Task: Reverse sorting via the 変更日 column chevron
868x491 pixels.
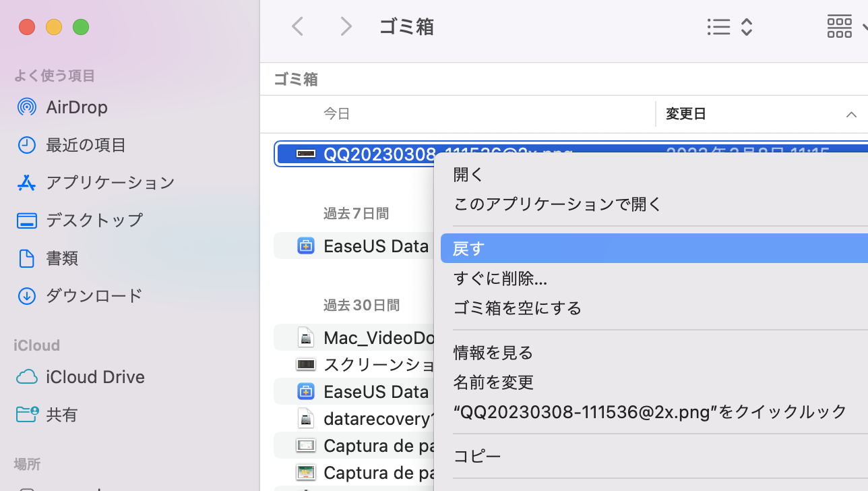Action: (851, 114)
